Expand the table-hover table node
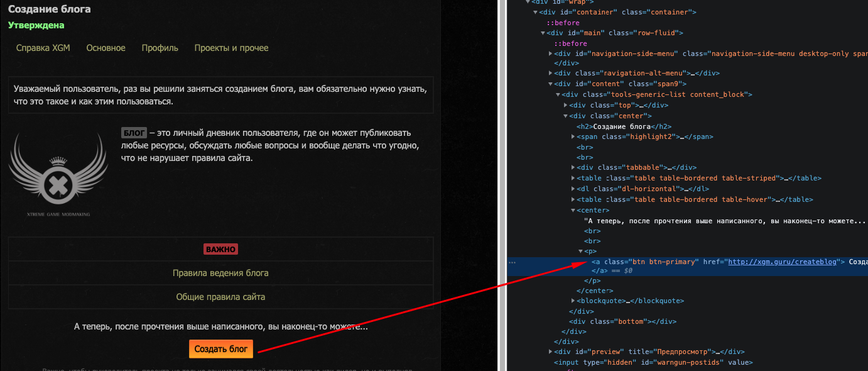This screenshot has width=868, height=371. tap(573, 199)
